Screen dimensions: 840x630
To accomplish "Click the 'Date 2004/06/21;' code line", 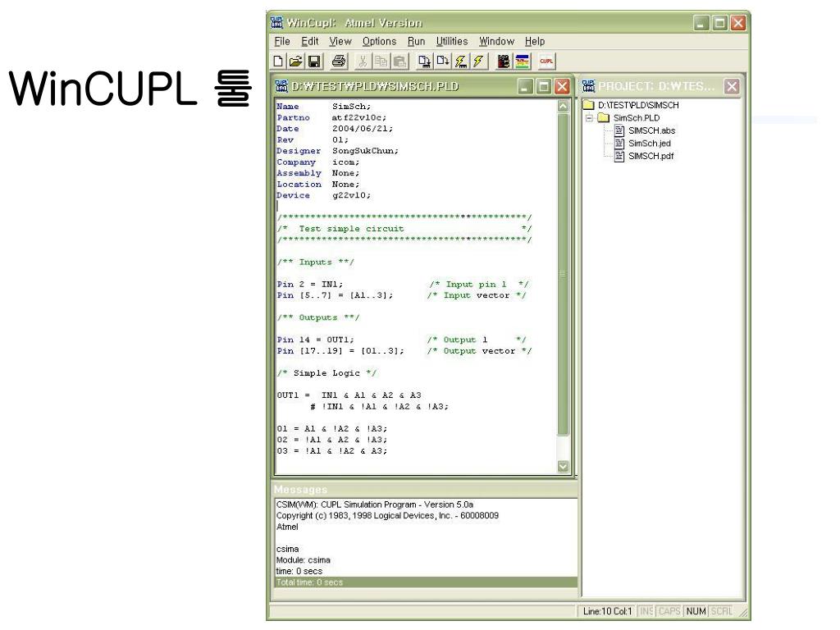I will click(335, 129).
